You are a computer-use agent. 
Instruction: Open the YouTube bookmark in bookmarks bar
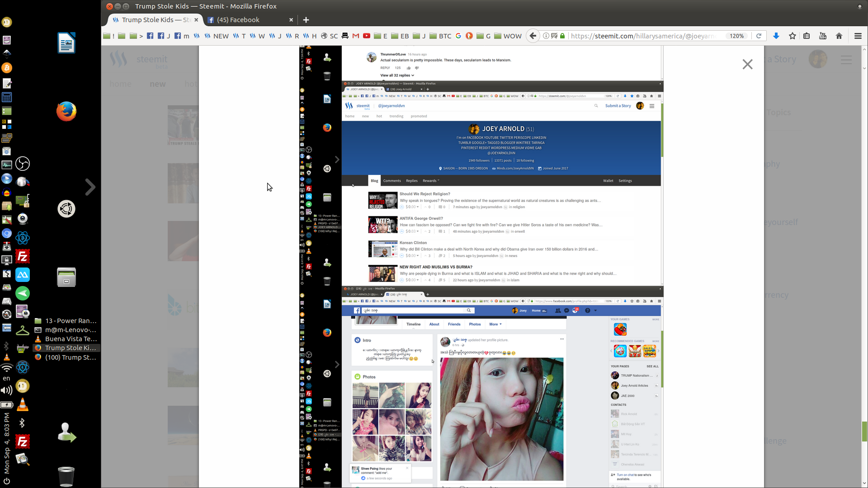pos(367,36)
